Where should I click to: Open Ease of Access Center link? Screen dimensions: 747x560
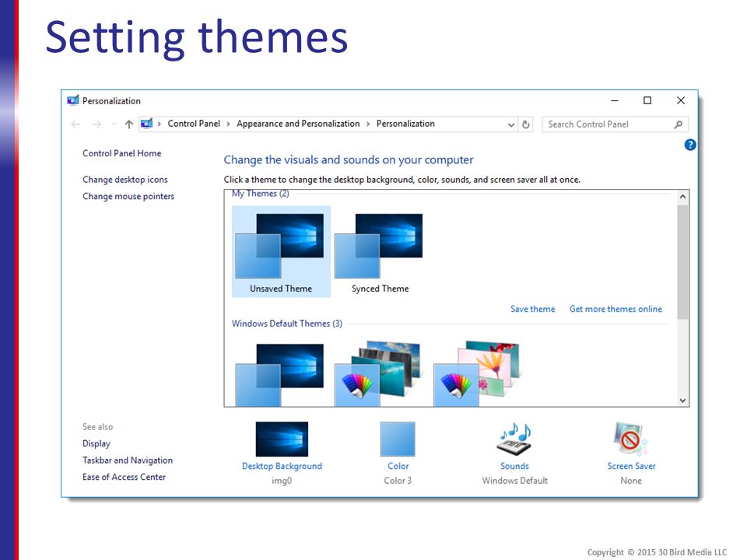pos(124,477)
